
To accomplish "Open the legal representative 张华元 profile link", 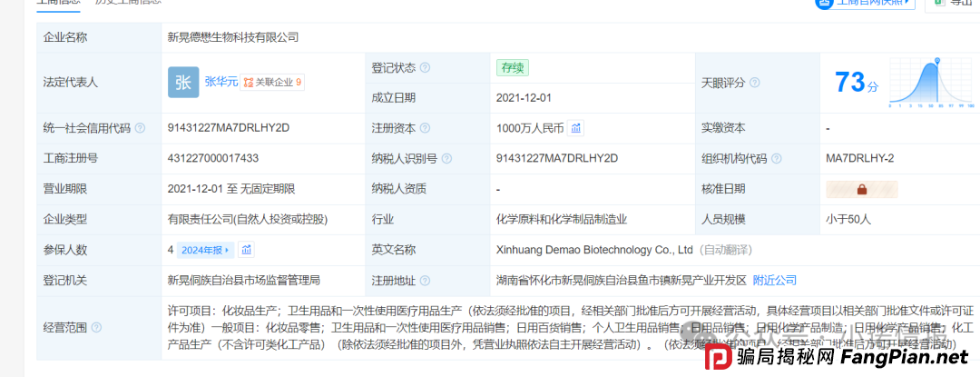I will click(220, 82).
